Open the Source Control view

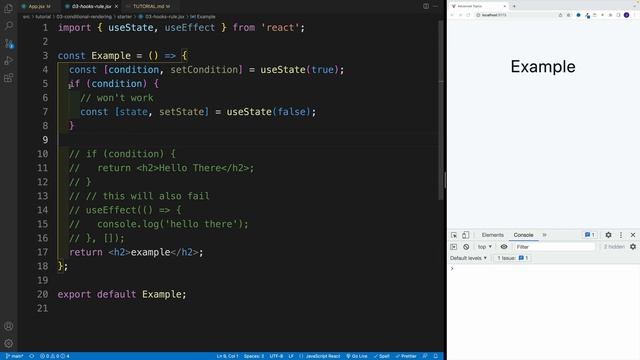pos(9,43)
